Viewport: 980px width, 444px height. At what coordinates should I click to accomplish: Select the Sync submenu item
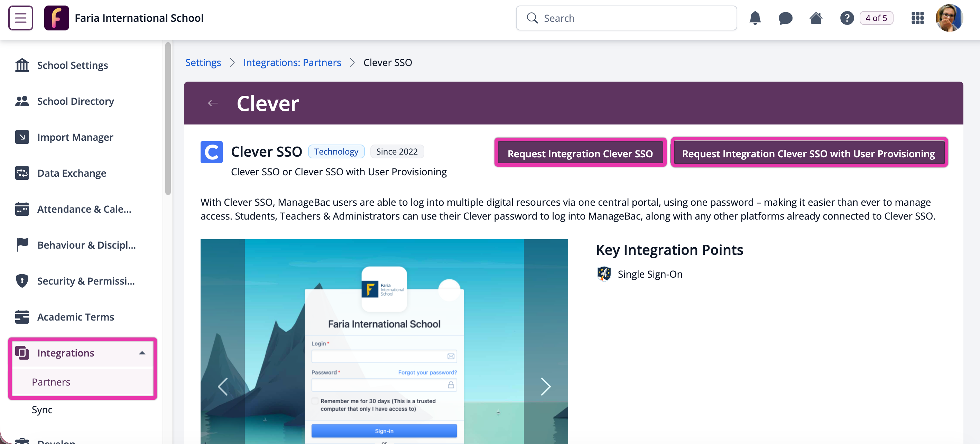pos(42,410)
